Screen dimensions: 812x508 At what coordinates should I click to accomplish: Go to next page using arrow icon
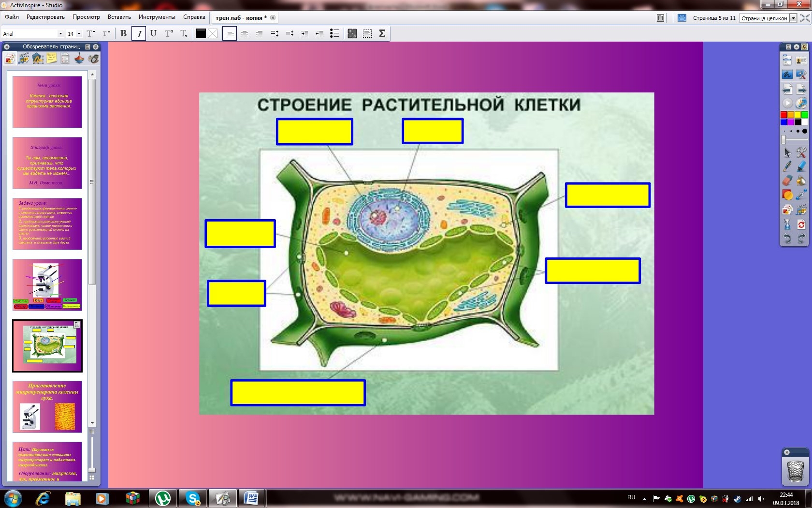[x=801, y=89]
